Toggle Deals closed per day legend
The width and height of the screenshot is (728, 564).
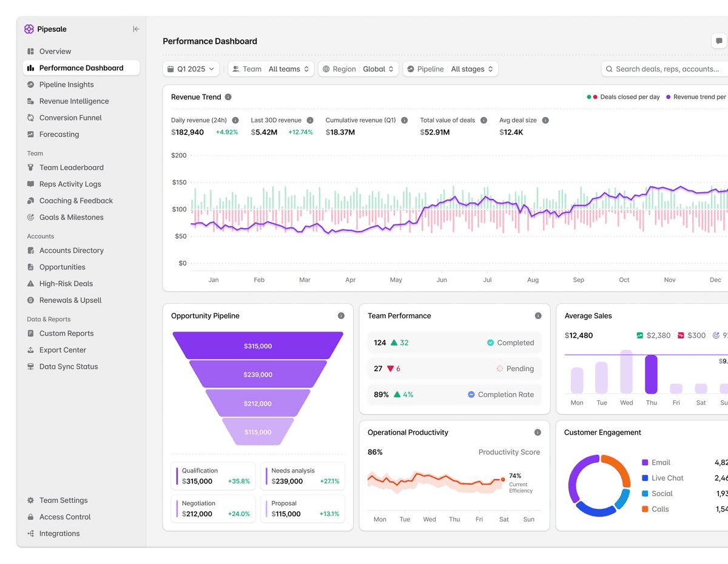click(x=623, y=97)
